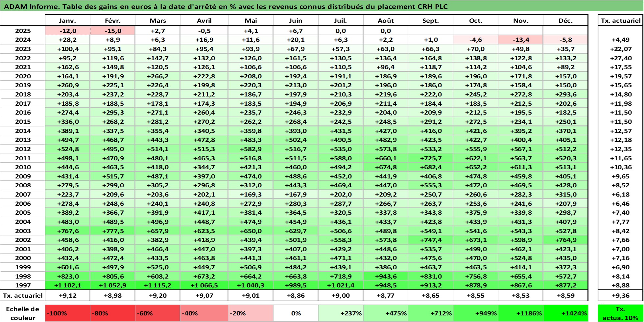Click the Tx. actua. 10% green cell

pyautogui.click(x=620, y=313)
